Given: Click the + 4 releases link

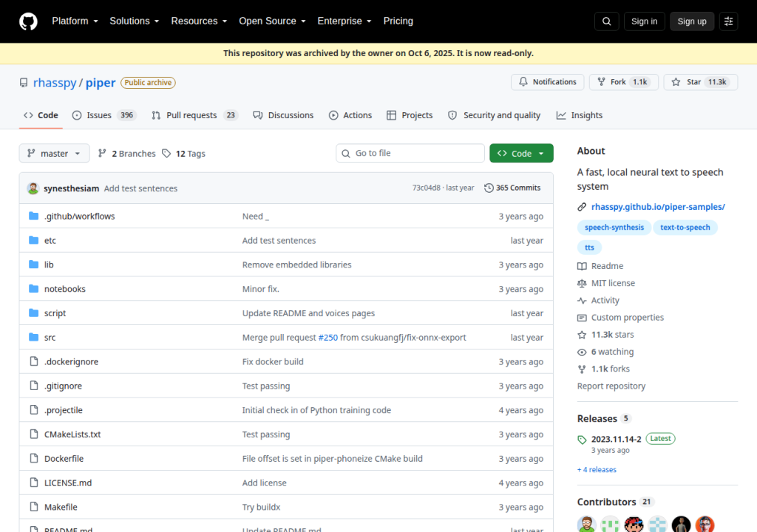Looking at the screenshot, I should pos(597,470).
